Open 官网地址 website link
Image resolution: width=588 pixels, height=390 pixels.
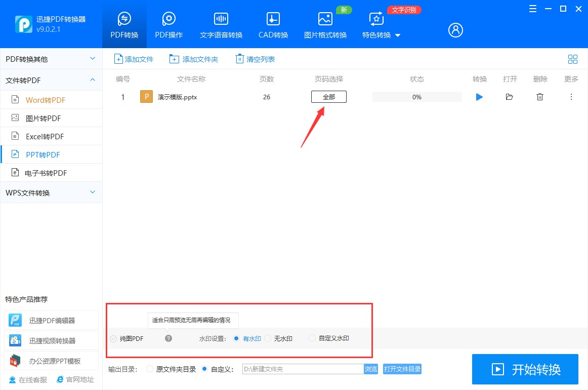click(75, 379)
